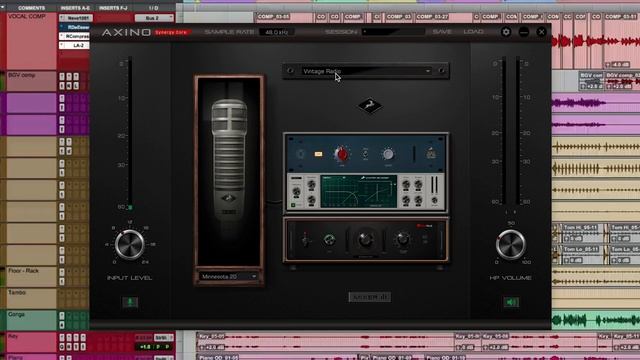Click the Conga comments field
The height and width of the screenshot is (360, 640).
[31, 320]
